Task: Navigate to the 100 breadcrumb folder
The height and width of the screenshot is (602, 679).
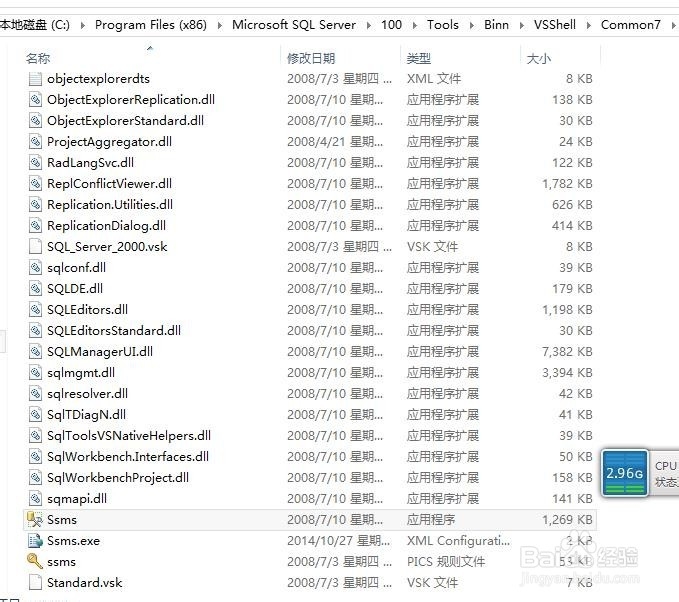Action: click(x=391, y=25)
